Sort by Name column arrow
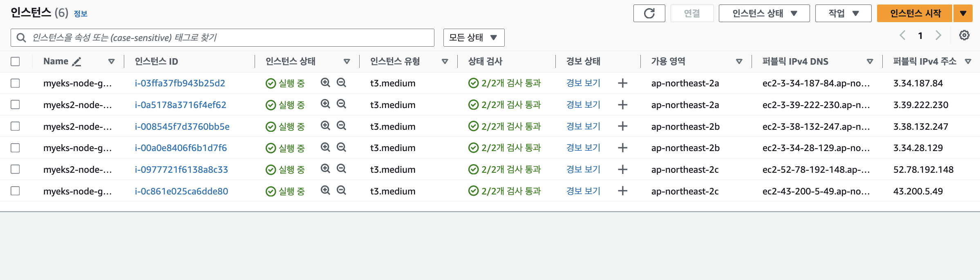 pyautogui.click(x=111, y=61)
